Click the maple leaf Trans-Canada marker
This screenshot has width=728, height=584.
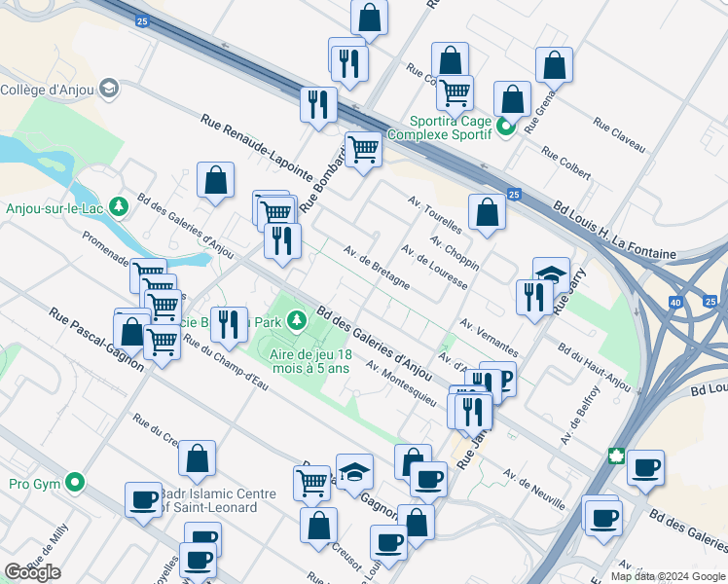point(616,456)
